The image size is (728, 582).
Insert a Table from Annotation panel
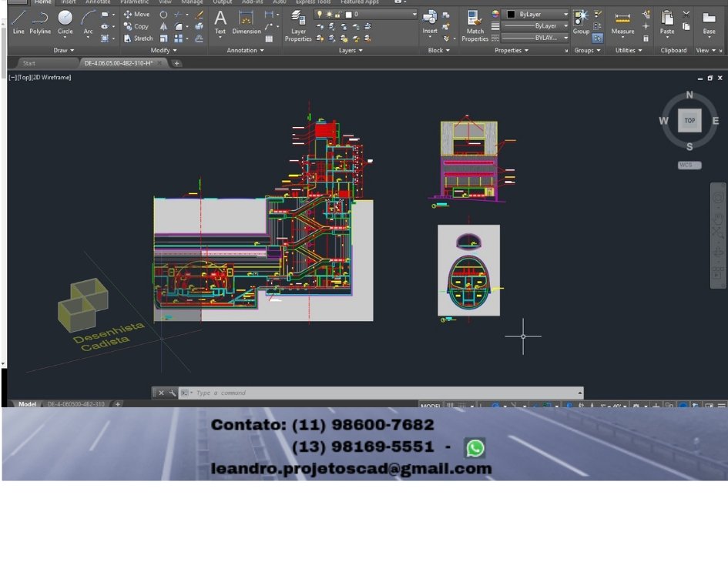coord(269,39)
